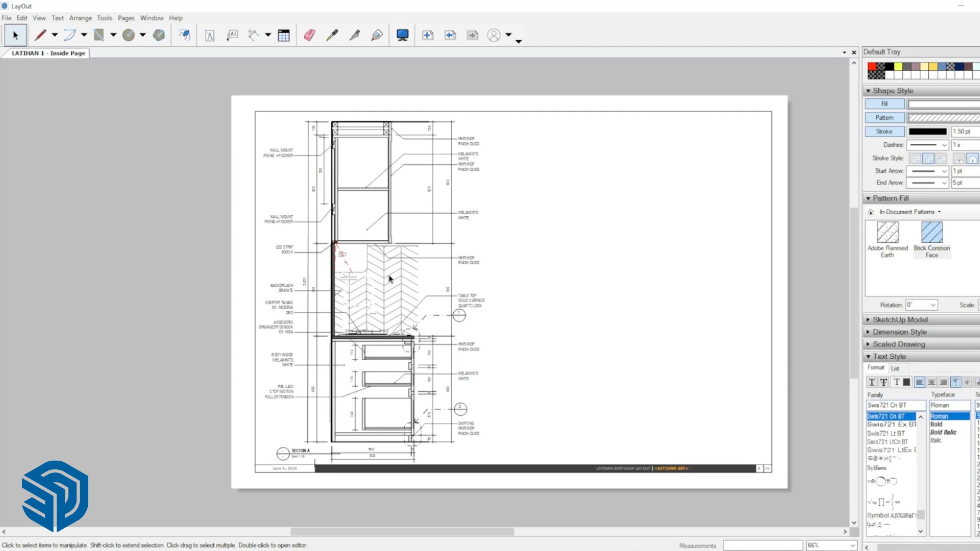Select the Text tool
Image resolution: width=980 pixels, height=551 pixels.
click(x=209, y=35)
